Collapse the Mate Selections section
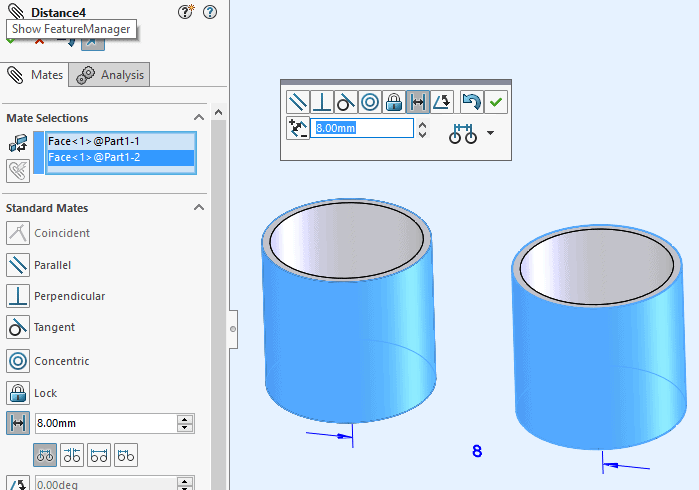The image size is (699, 490). click(198, 118)
